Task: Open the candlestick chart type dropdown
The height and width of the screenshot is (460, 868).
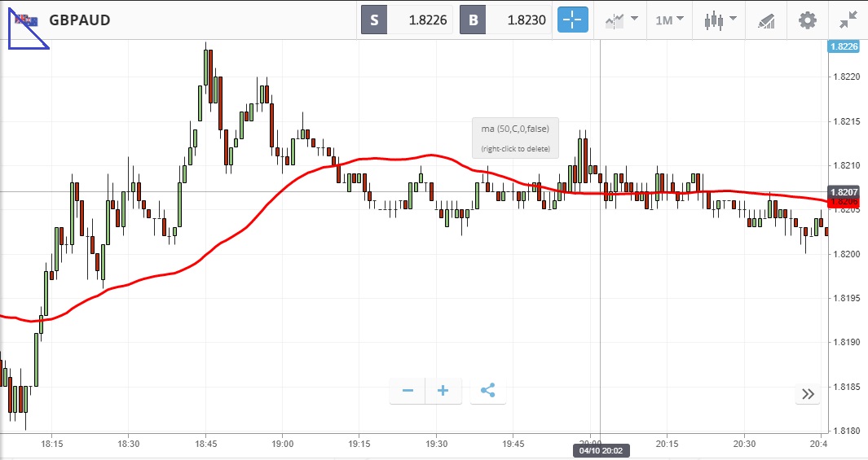Action: [720, 20]
